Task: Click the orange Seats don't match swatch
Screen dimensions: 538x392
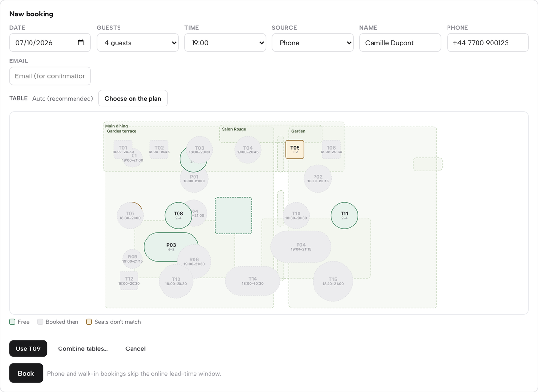Action: (89, 322)
